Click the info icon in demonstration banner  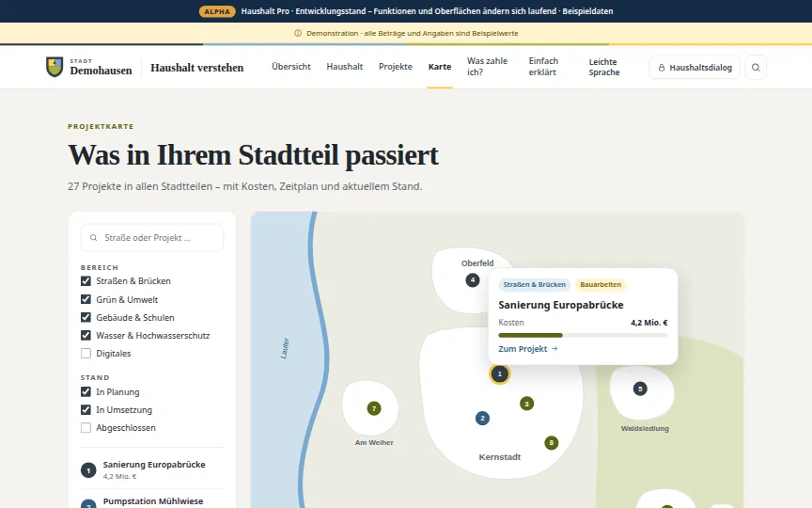(298, 33)
